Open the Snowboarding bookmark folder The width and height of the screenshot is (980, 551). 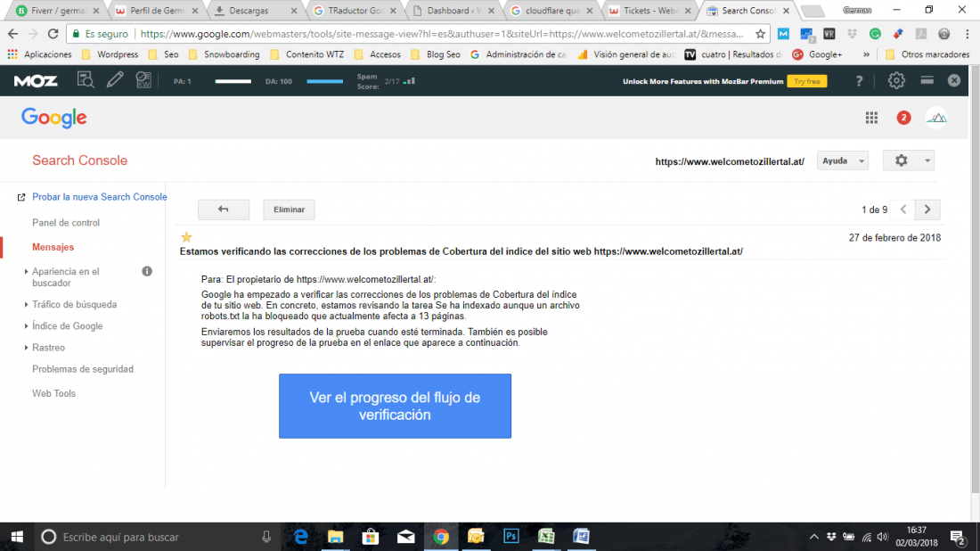[224, 54]
